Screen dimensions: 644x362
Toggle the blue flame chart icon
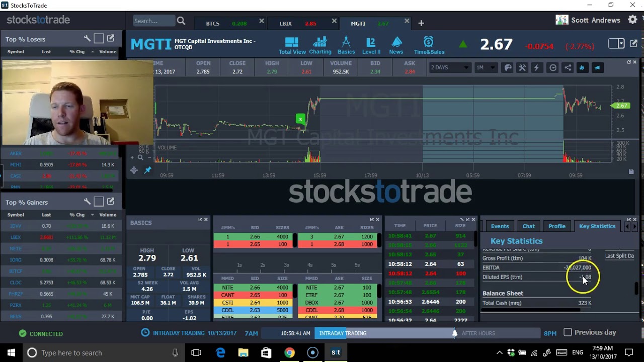582,68
